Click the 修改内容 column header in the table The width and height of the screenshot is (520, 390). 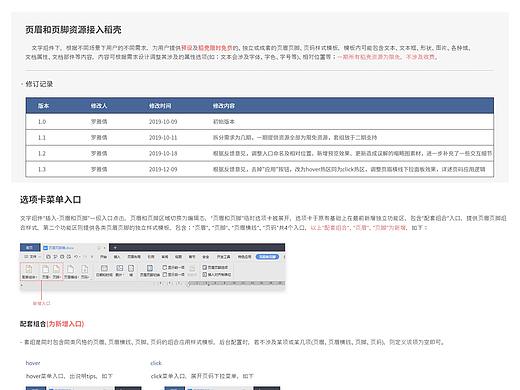click(224, 106)
